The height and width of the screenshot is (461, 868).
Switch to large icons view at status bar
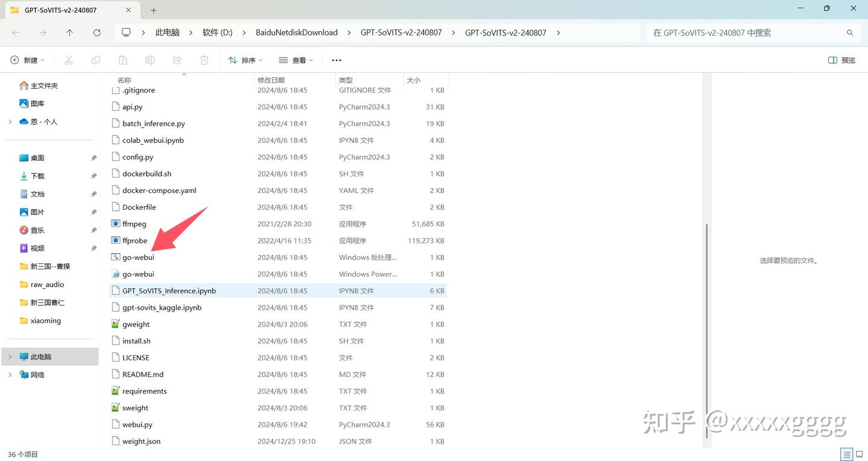tap(858, 454)
